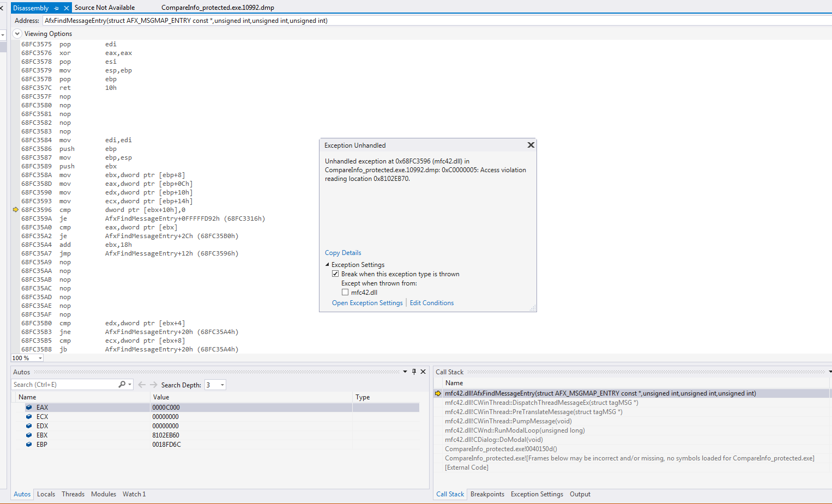Click the ECX register variable icon
Viewport: 832px width, 504px height.
tap(29, 417)
